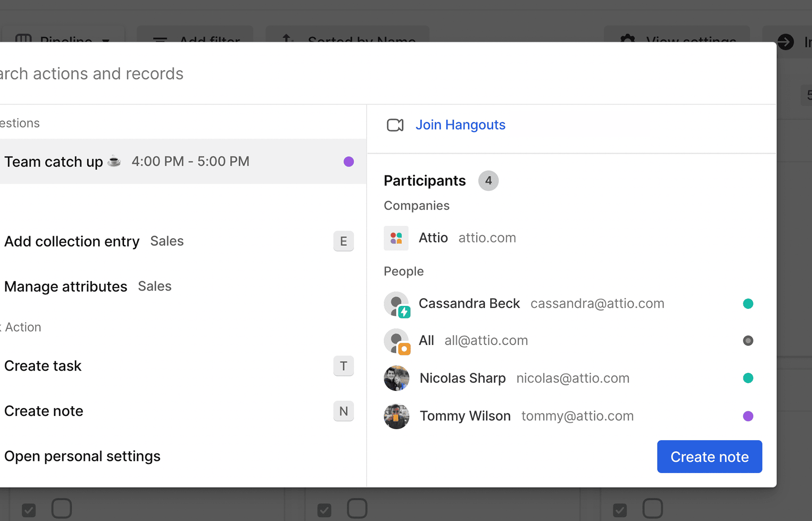
Task: Toggle the empty rounded checkbox in the background's right column
Action: [653, 508]
